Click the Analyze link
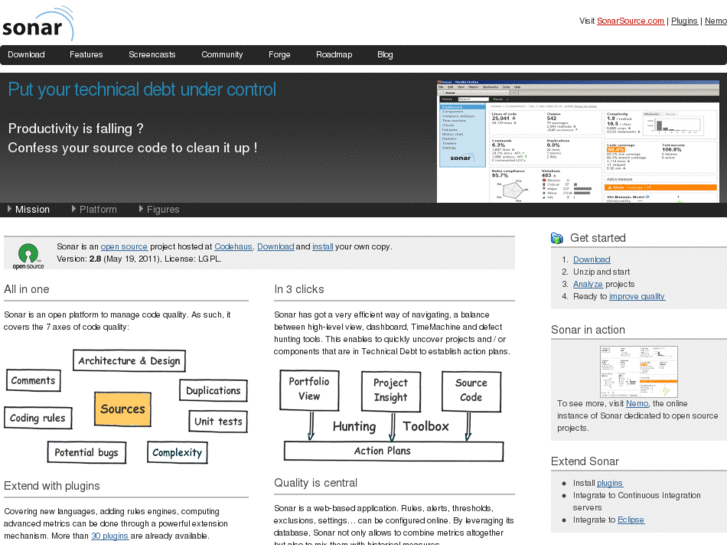This screenshot has height=545, width=727. click(588, 284)
